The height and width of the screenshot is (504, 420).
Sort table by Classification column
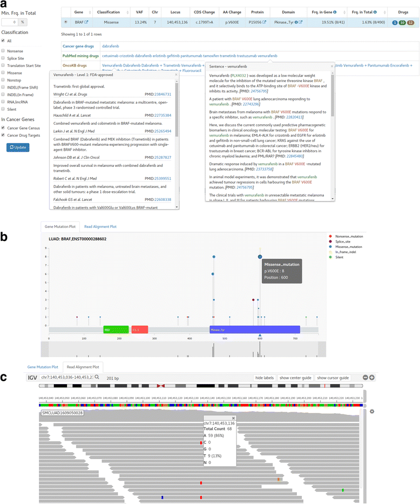coord(112,12)
